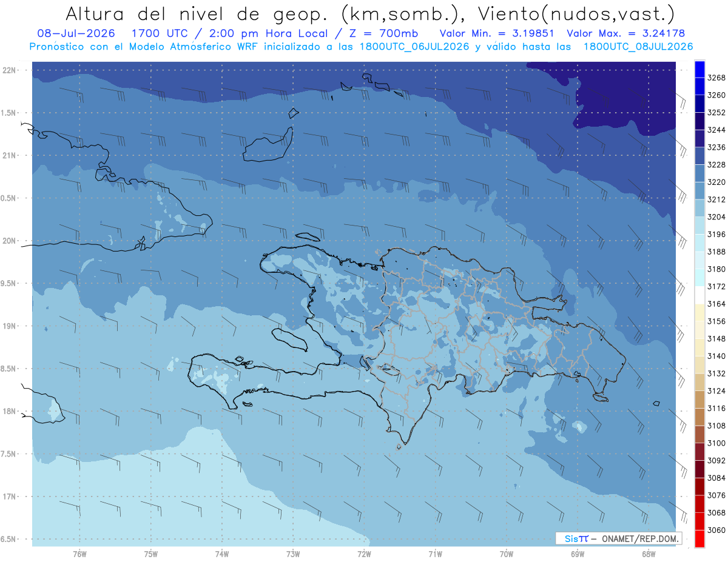The height and width of the screenshot is (562, 728).
Task: Click the legend value 3204
Action: point(716,217)
